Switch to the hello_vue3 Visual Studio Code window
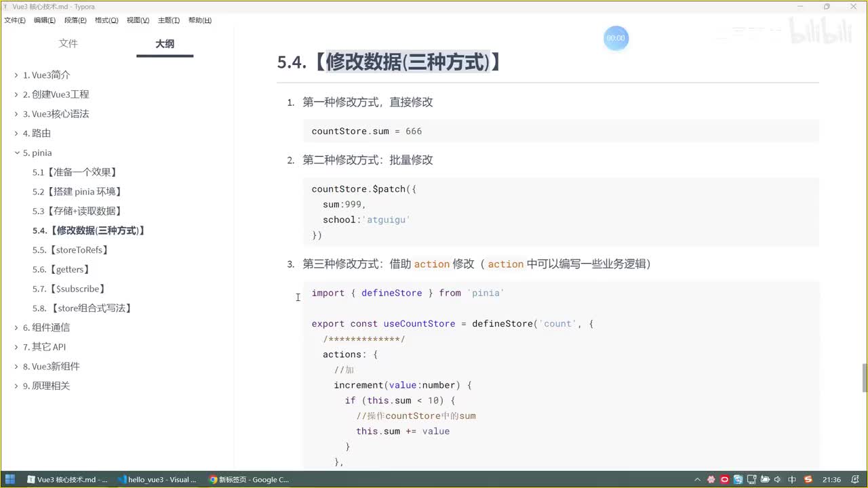This screenshot has height=488, width=868. (x=157, y=479)
